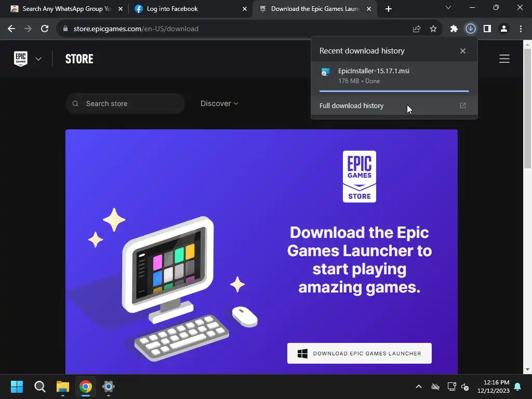Open the clock and date 12:16 PM
This screenshot has width=532, height=399.
[494, 387]
